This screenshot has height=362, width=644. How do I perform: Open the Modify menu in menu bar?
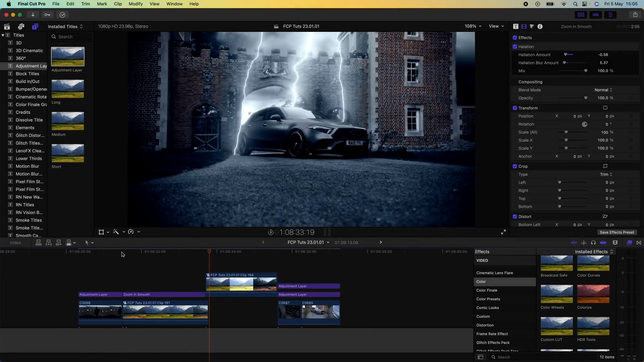136,4
